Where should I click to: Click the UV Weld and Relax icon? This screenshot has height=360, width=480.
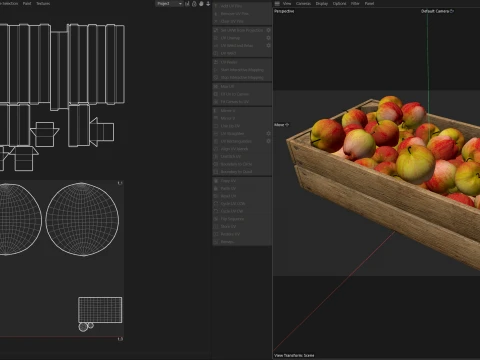coord(216,46)
